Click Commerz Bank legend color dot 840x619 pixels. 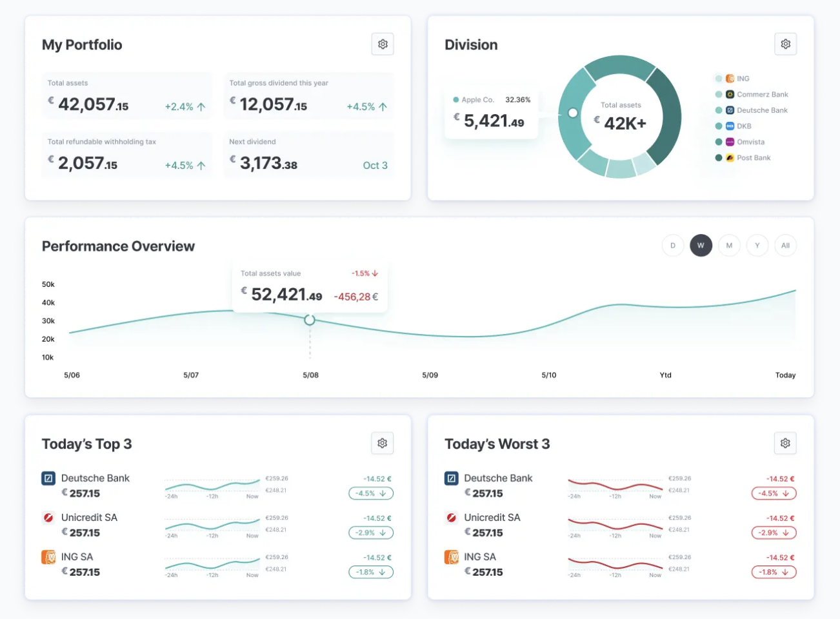point(719,94)
